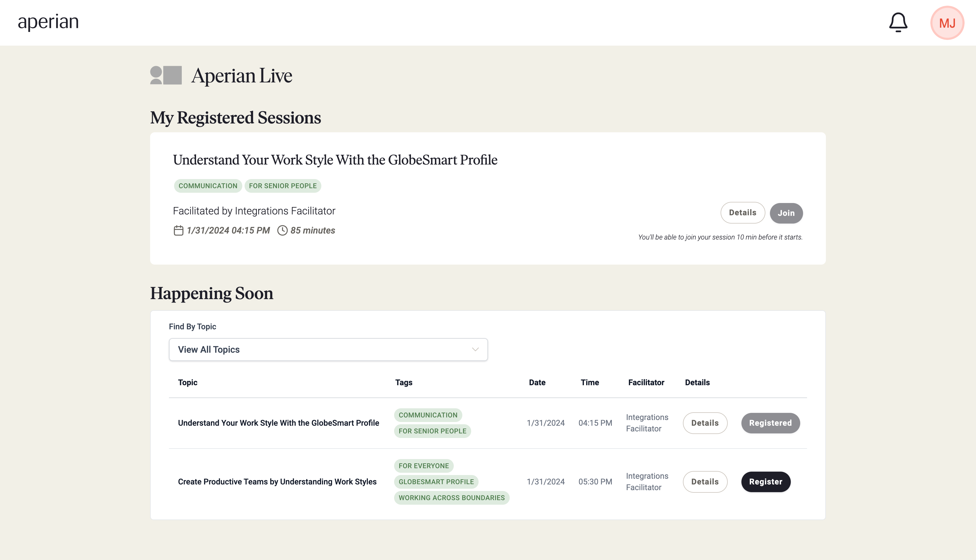
Task: Click the 1/31/2024 04:15 PM date text
Action: point(228,230)
